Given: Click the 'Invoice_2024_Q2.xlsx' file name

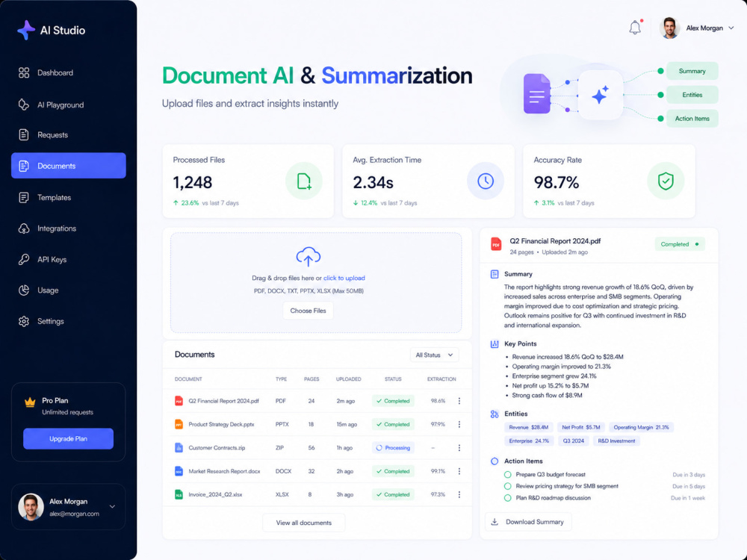Looking at the screenshot, I should [215, 495].
